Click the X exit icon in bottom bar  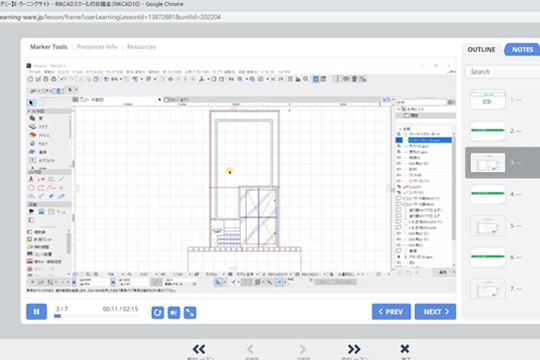pyautogui.click(x=405, y=349)
